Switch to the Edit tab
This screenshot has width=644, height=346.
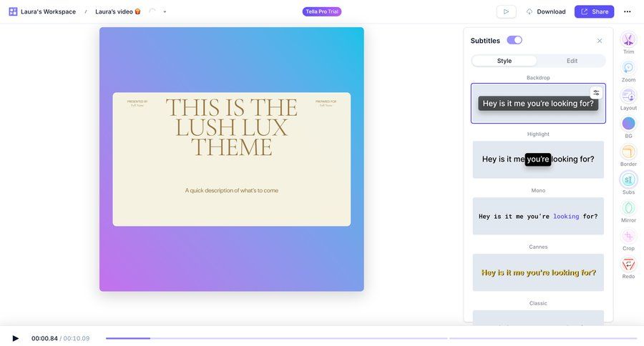[572, 61]
